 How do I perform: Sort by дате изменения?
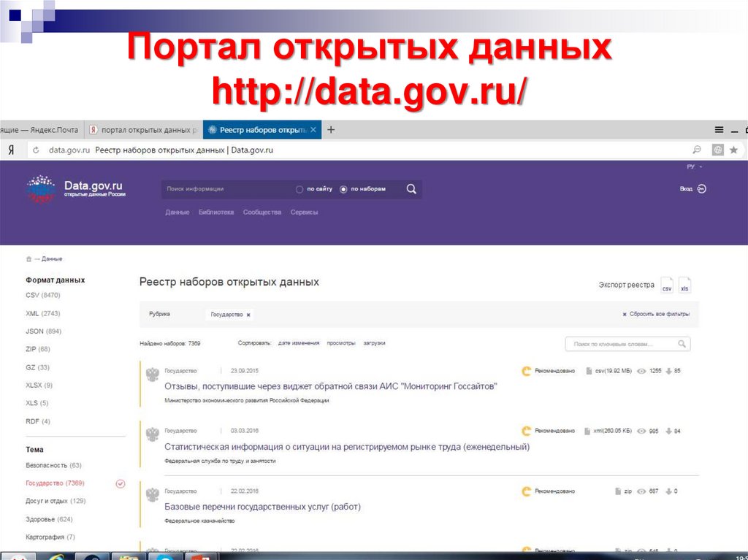299,343
